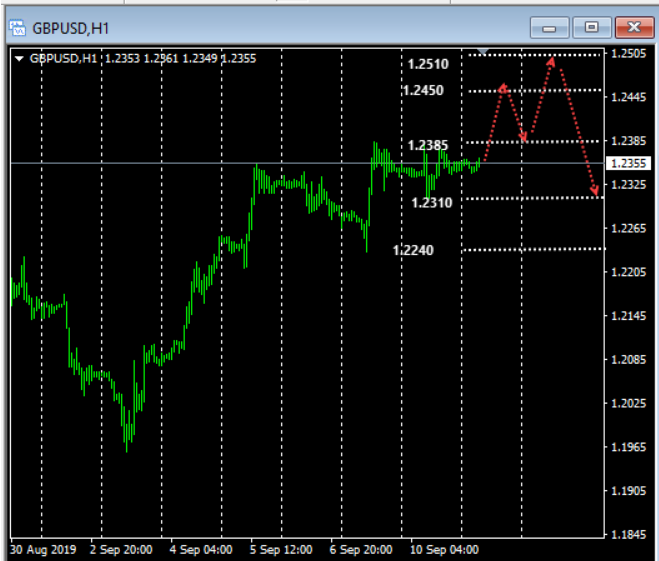The height and width of the screenshot is (561, 659).
Task: Click the OHLC values text 1.2353 1.2361 1.2349 1.2355
Action: tap(180, 58)
